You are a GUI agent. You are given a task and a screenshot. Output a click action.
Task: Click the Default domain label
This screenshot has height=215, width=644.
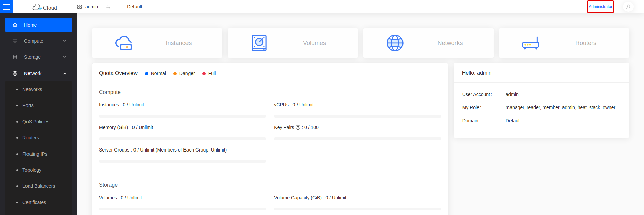[135, 7]
